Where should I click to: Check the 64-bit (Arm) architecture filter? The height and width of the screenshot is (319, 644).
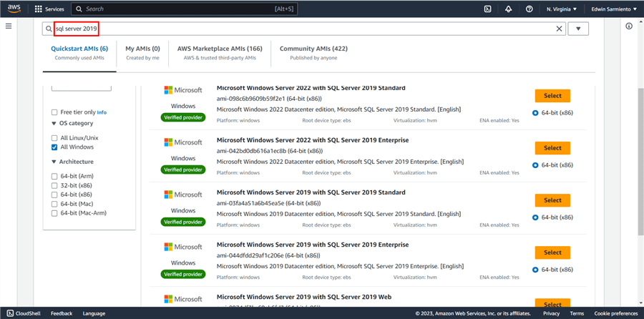click(x=54, y=176)
